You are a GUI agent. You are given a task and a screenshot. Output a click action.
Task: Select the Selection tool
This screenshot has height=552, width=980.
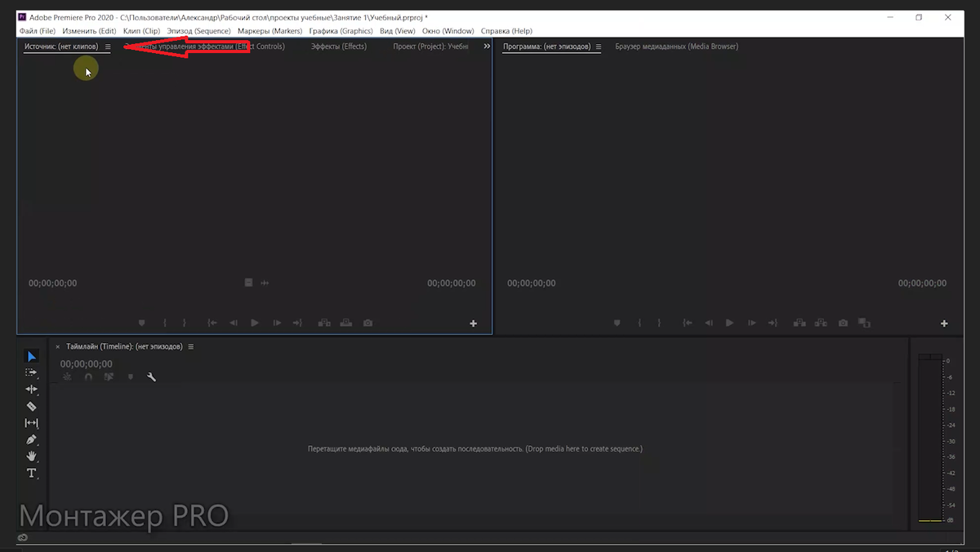(31, 356)
